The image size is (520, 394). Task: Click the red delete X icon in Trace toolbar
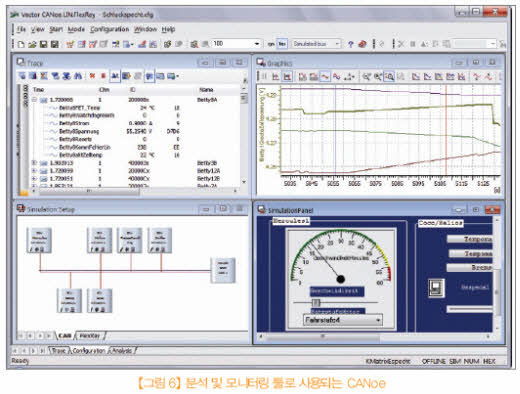coord(92,76)
